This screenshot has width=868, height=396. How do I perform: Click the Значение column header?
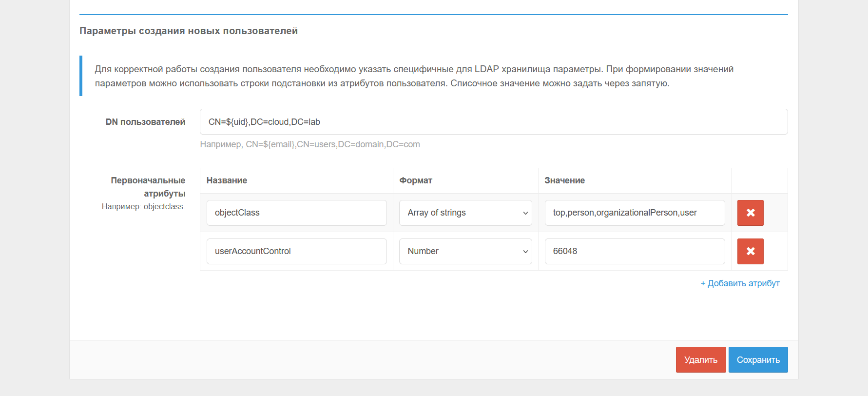(x=564, y=180)
